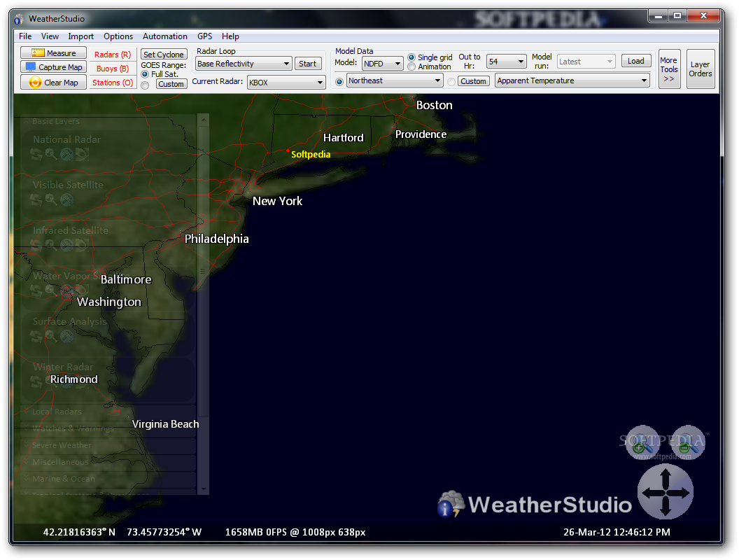Select the Northeast region radio button
The height and width of the screenshot is (560, 739).
339,81
